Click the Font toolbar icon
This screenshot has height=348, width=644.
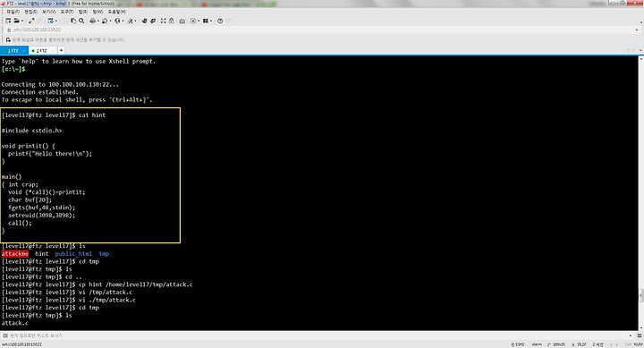pos(131,21)
